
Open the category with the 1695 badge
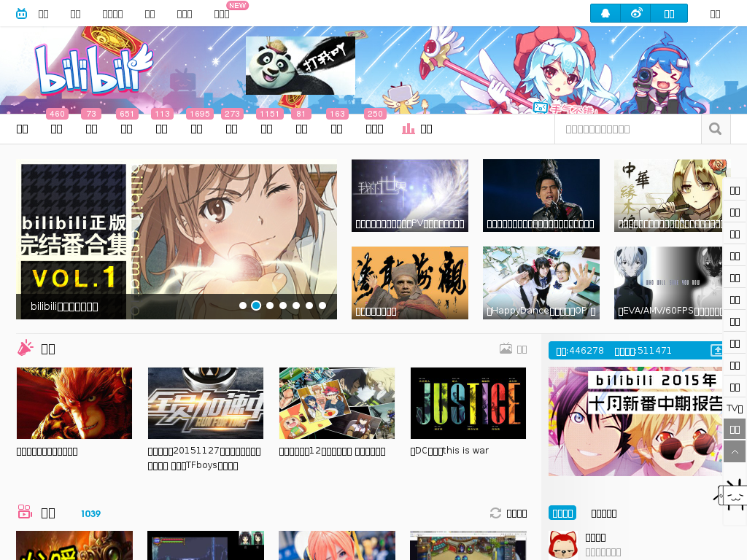pos(197,128)
